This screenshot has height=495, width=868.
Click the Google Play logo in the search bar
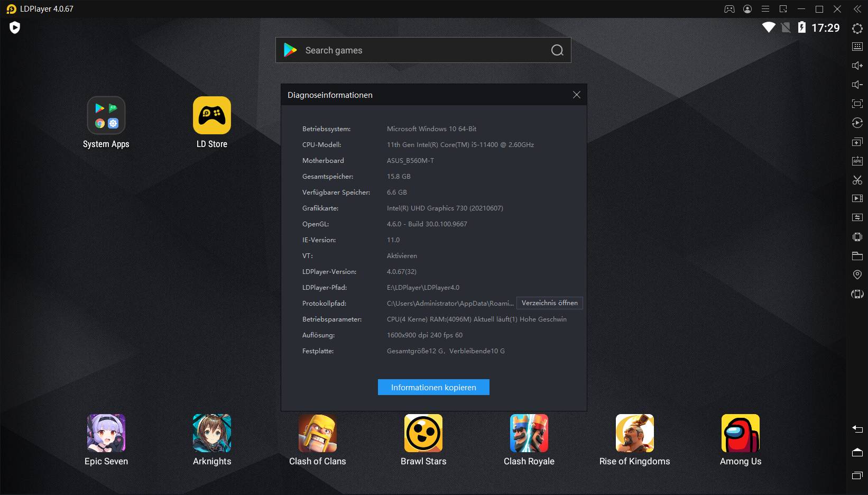pos(290,50)
